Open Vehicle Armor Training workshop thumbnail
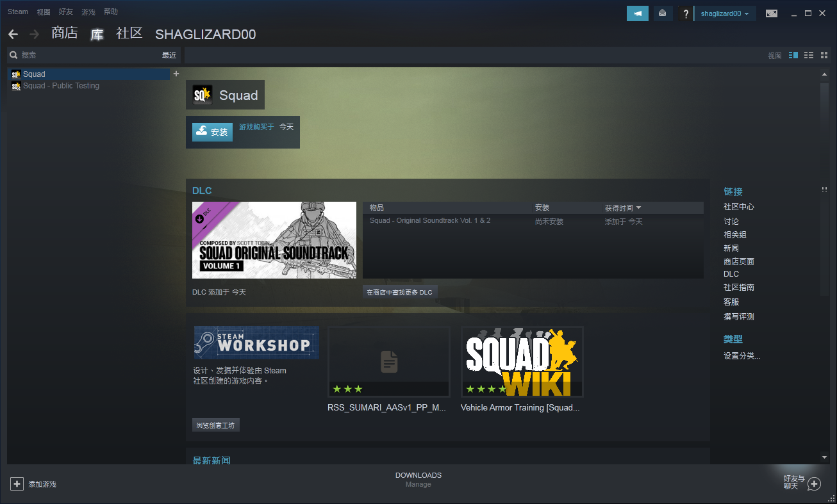Viewport: 837px width, 504px height. point(522,362)
